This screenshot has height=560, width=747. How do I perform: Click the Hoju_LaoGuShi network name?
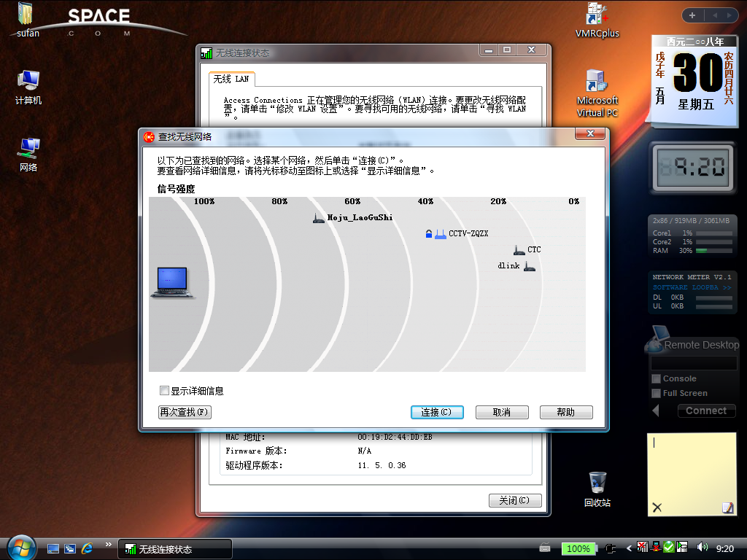click(360, 217)
